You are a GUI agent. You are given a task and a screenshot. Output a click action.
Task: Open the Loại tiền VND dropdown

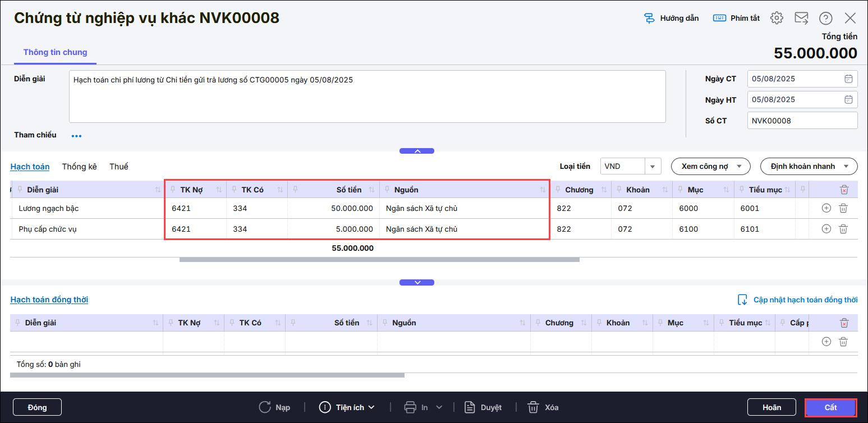[653, 167]
